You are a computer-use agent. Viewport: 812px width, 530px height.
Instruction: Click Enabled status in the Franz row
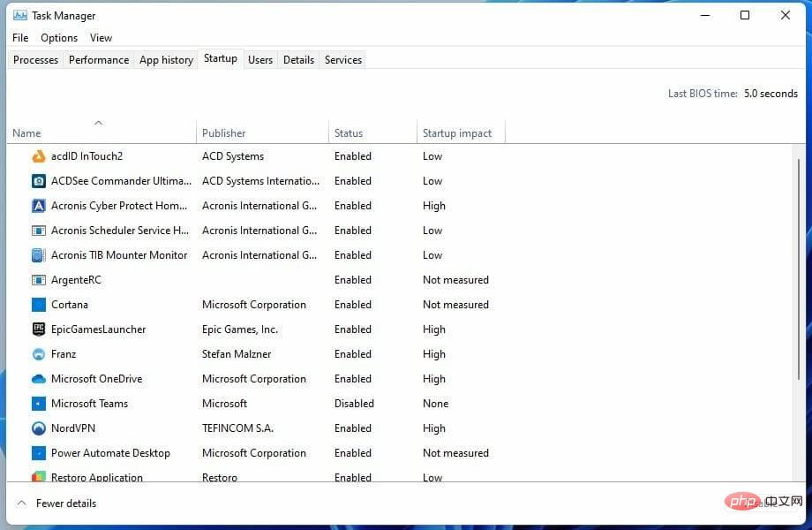pyautogui.click(x=353, y=354)
